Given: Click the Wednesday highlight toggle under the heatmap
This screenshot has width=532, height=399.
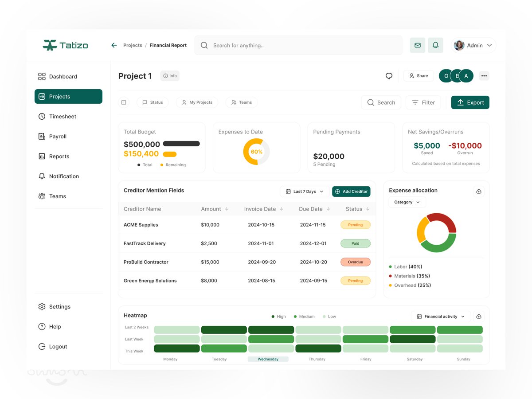Looking at the screenshot, I should pyautogui.click(x=268, y=359).
